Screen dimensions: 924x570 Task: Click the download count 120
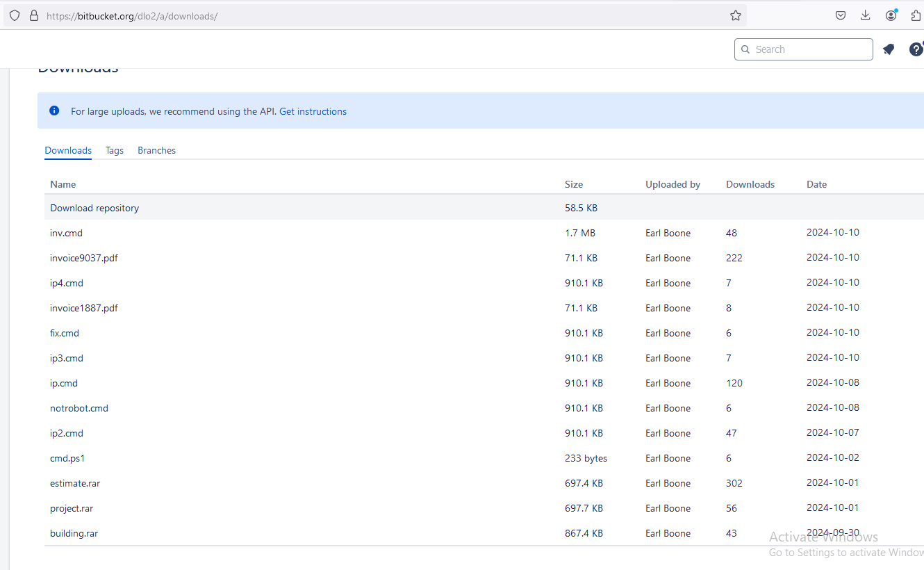[x=734, y=383]
